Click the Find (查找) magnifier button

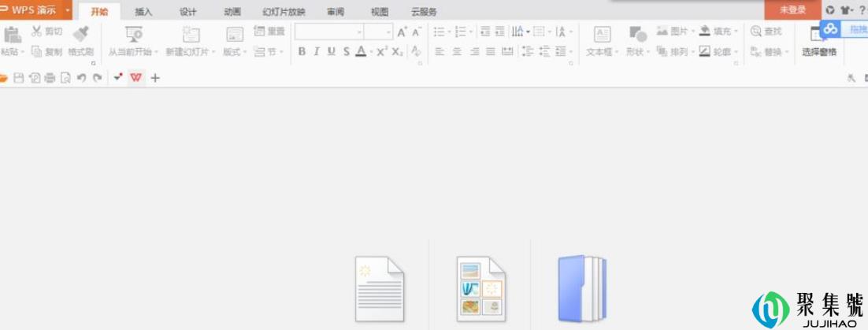[766, 32]
